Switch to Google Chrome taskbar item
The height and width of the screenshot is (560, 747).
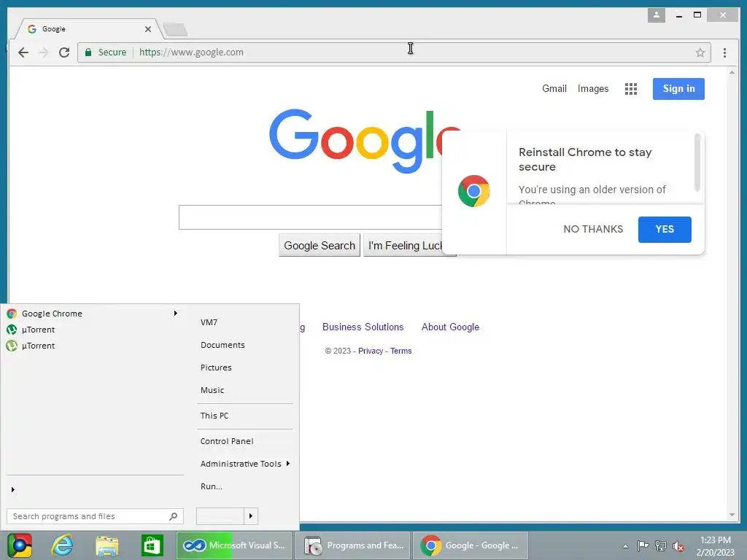pos(471,545)
